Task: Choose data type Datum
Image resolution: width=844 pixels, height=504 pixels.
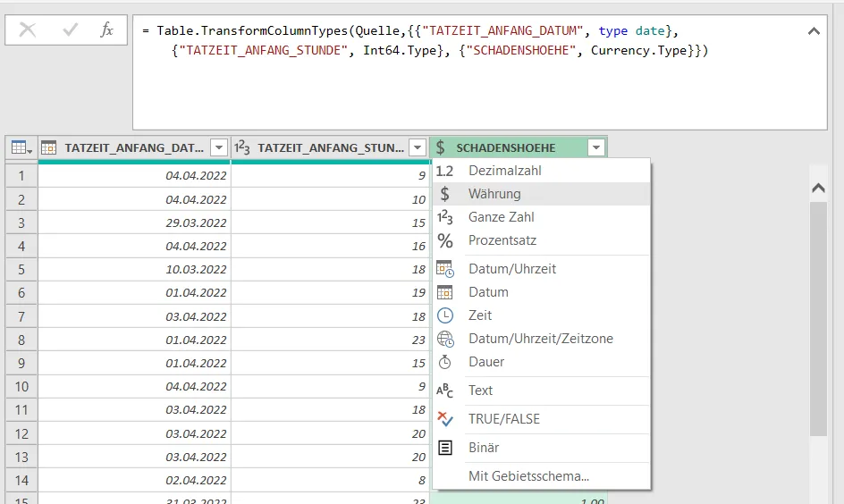Action: [x=542, y=292]
